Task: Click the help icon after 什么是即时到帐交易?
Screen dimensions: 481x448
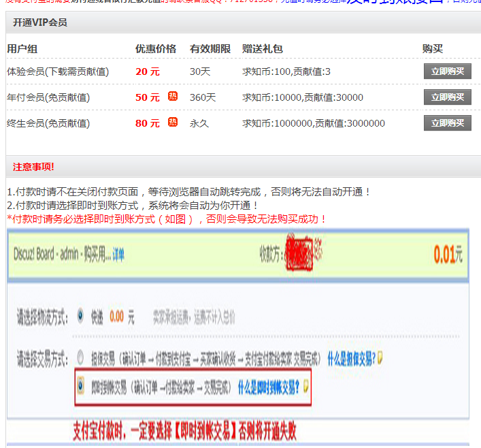Action: click(306, 387)
